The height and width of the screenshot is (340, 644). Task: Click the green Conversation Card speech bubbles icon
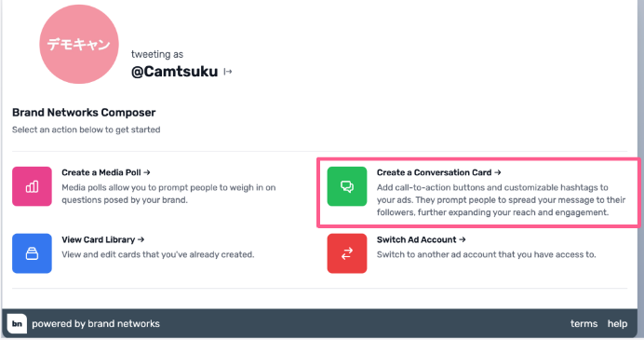point(347,186)
